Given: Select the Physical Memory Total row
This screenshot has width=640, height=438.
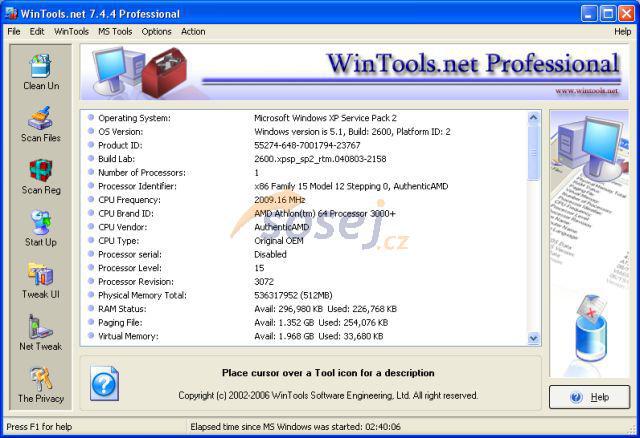Looking at the screenshot, I should coord(306,295).
